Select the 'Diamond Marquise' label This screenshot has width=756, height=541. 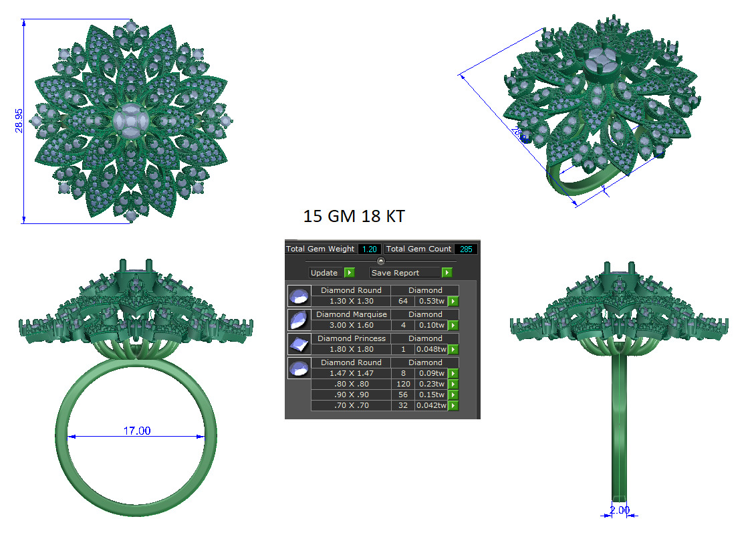[x=352, y=314]
